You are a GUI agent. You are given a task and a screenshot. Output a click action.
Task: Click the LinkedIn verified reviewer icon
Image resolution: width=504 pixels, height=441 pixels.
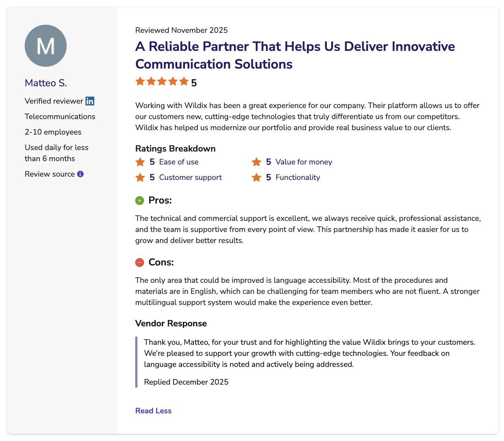pos(90,101)
